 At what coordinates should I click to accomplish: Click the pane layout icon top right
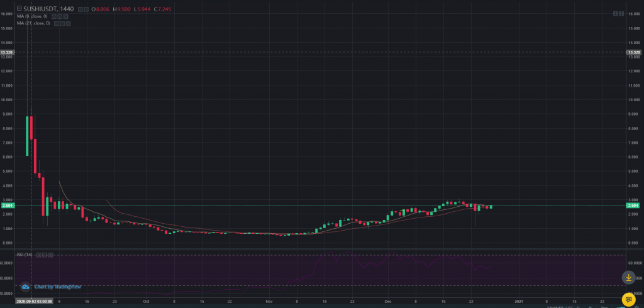[x=617, y=13]
